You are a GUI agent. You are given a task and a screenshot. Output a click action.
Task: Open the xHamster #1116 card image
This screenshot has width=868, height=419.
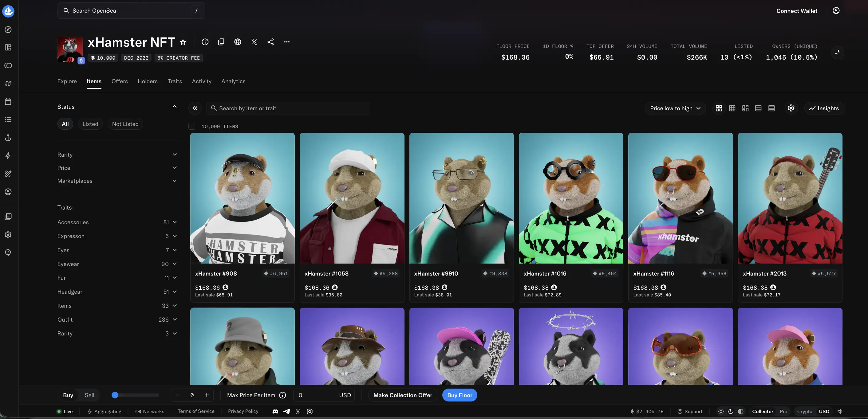(680, 198)
